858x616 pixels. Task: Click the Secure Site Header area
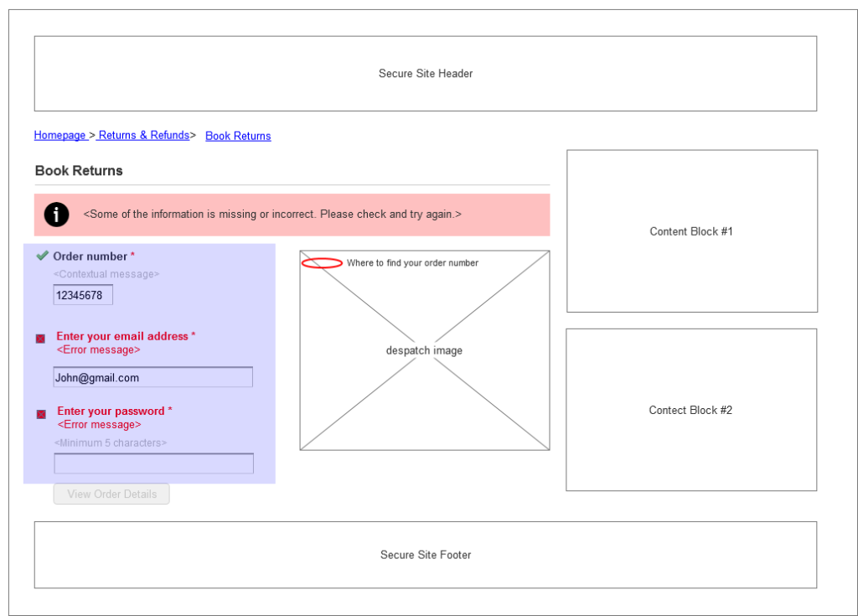[425, 74]
